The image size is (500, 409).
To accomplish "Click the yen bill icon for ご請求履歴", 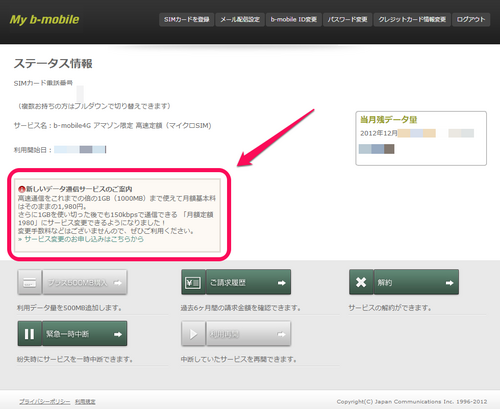I will (x=193, y=283).
